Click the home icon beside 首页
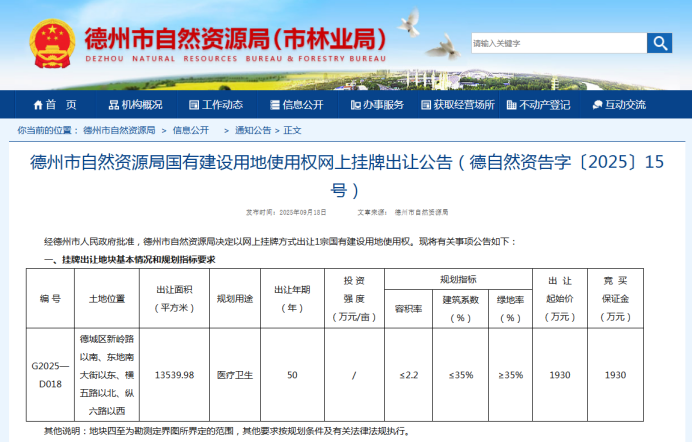 coord(38,105)
